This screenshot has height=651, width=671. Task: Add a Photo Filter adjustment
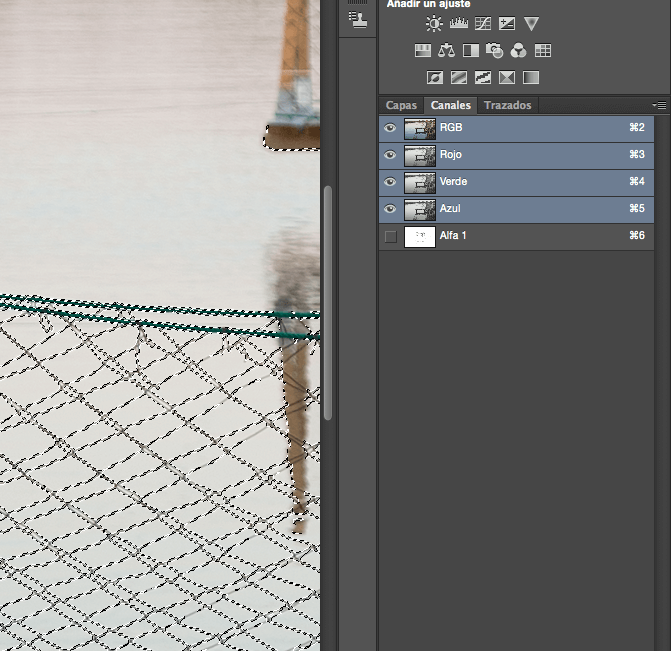(x=495, y=51)
